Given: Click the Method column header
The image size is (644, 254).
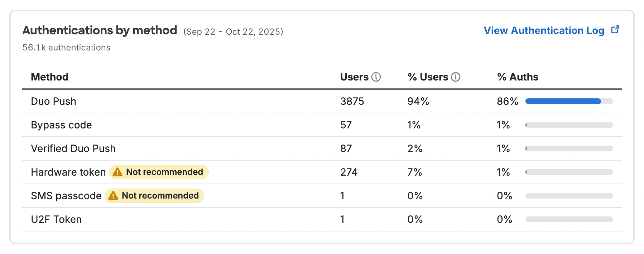Looking at the screenshot, I should [x=49, y=77].
